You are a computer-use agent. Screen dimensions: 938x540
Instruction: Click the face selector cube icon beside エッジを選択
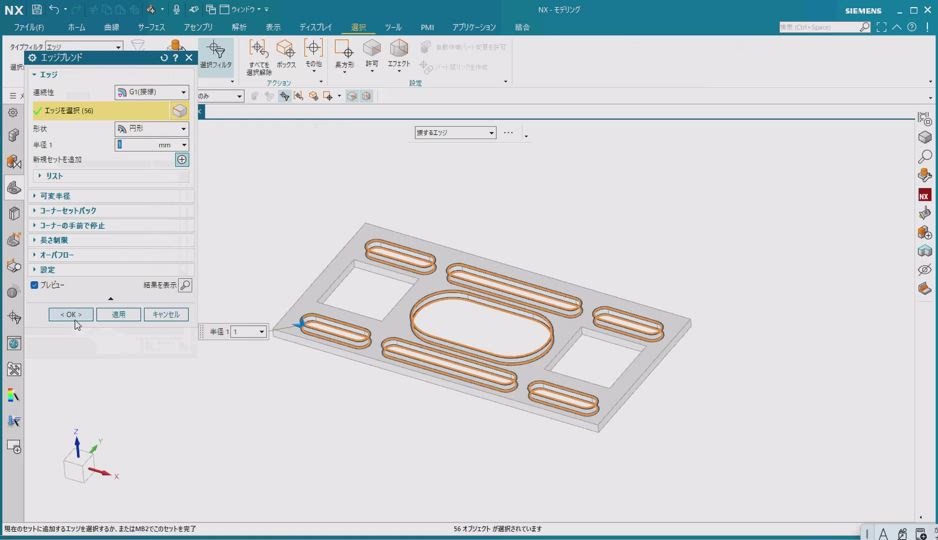(x=179, y=111)
